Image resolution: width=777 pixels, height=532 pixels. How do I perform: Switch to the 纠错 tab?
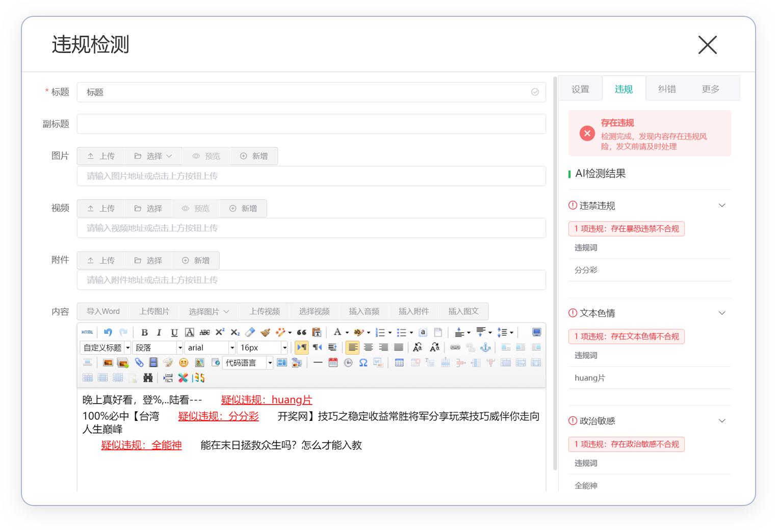point(667,88)
